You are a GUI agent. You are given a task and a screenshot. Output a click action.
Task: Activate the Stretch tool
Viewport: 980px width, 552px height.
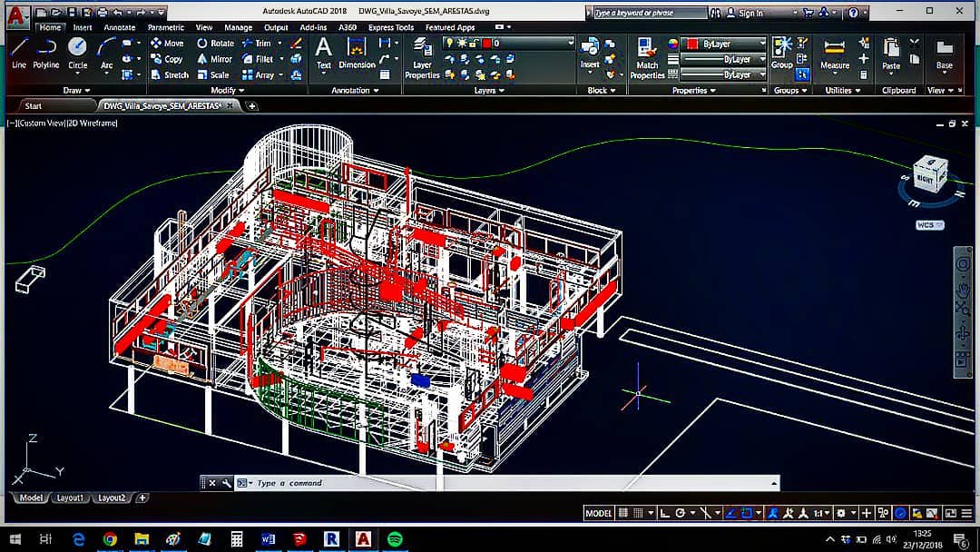pos(170,74)
